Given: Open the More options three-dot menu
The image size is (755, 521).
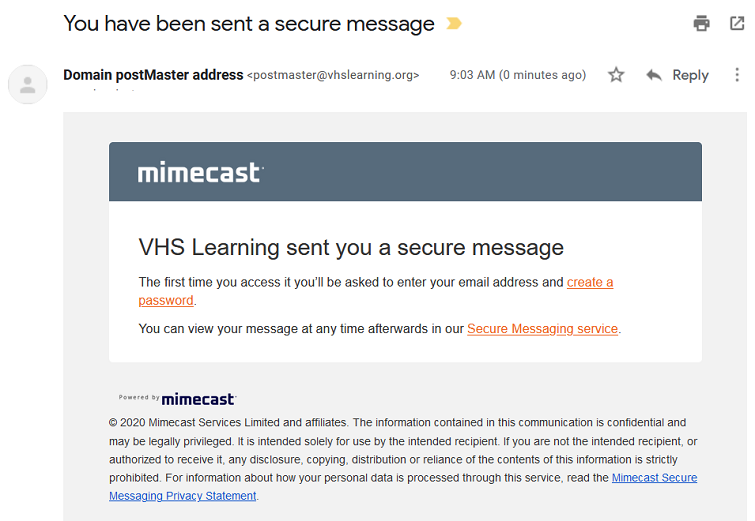Looking at the screenshot, I should 738,75.
